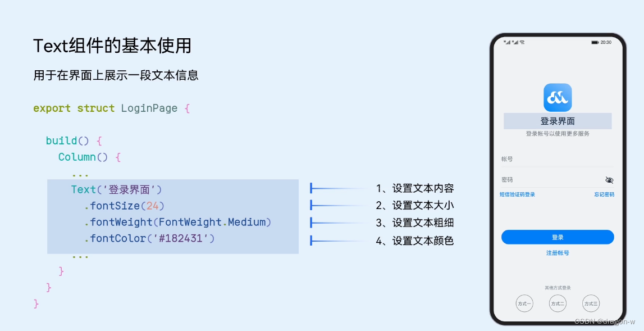Viewport: 644px width, 331px height.
Task: Select the 方式三 alternative login icon
Action: [591, 303]
